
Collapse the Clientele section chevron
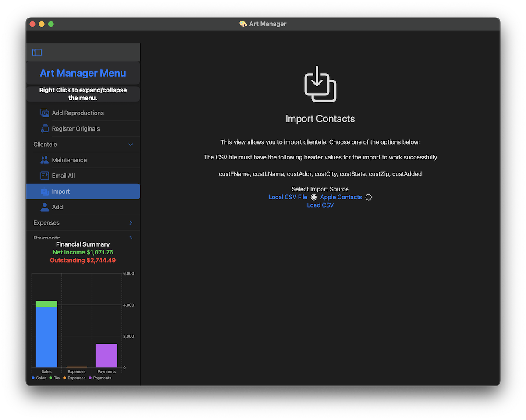point(131,145)
